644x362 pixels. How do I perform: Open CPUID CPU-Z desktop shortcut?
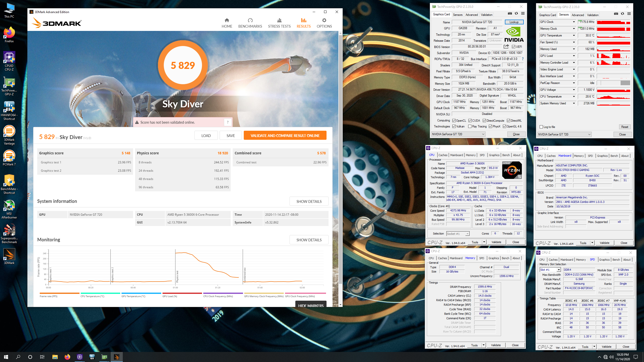pyautogui.click(x=9, y=61)
